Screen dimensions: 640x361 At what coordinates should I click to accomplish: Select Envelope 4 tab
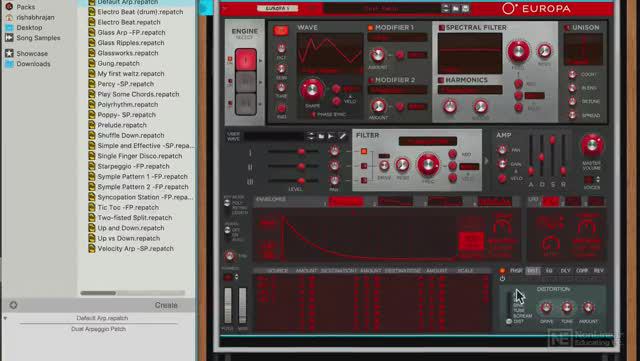(495, 201)
